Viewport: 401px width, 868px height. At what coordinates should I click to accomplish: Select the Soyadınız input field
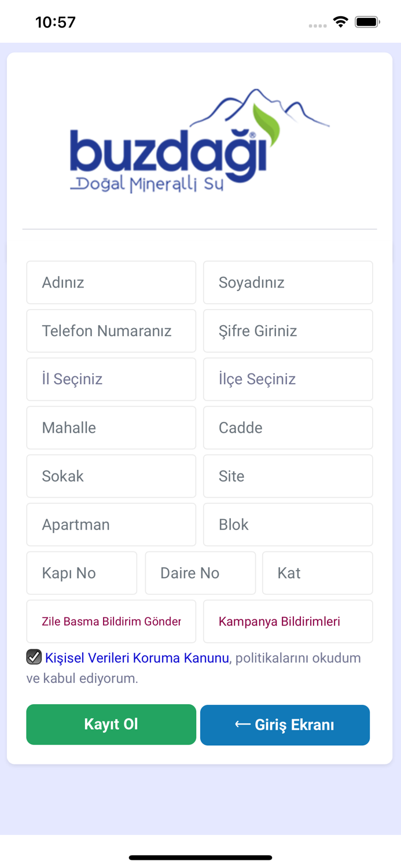pos(288,282)
